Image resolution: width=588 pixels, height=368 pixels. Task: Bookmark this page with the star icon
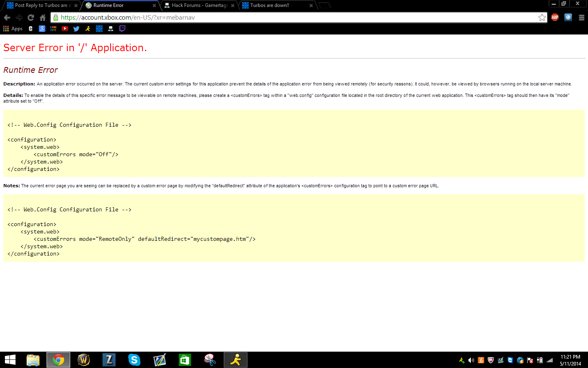tap(542, 18)
